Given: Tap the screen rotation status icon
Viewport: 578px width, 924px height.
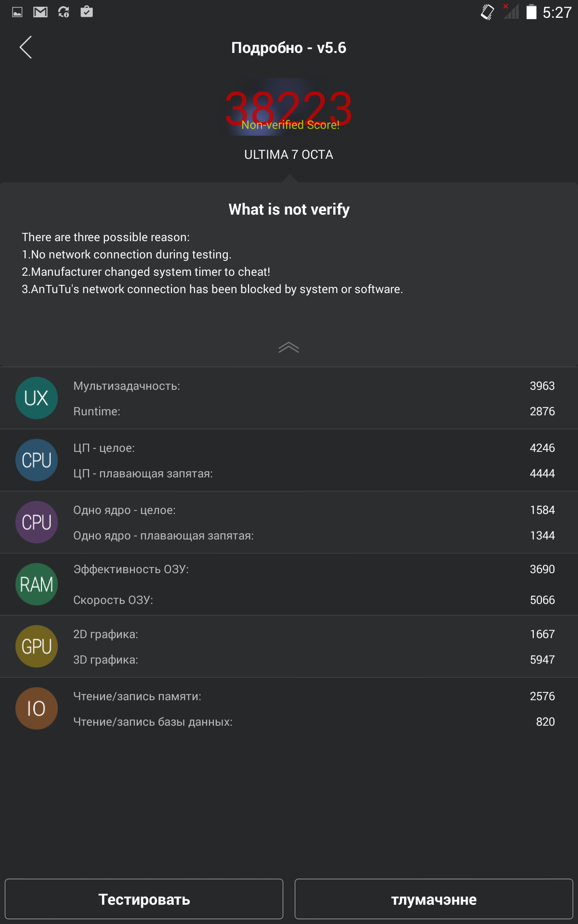Looking at the screenshot, I should point(487,12).
